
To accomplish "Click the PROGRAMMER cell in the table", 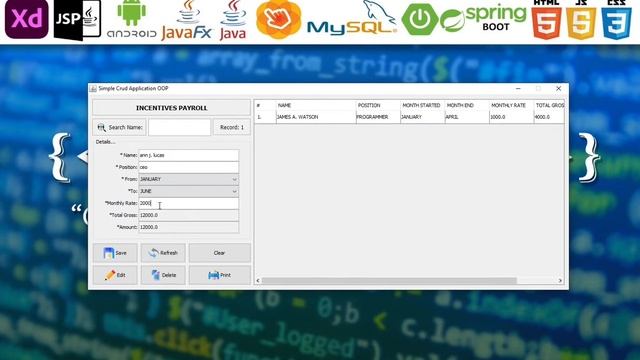I will (378, 117).
